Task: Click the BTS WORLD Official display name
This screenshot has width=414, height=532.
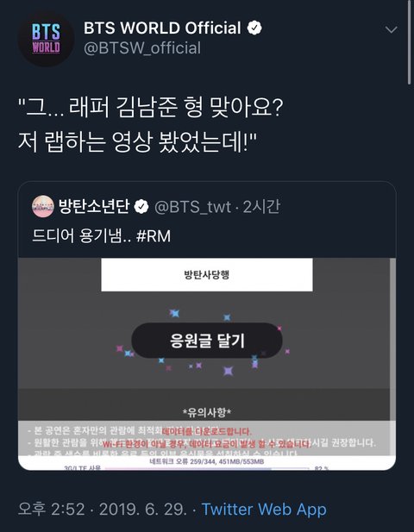Action: point(162,28)
